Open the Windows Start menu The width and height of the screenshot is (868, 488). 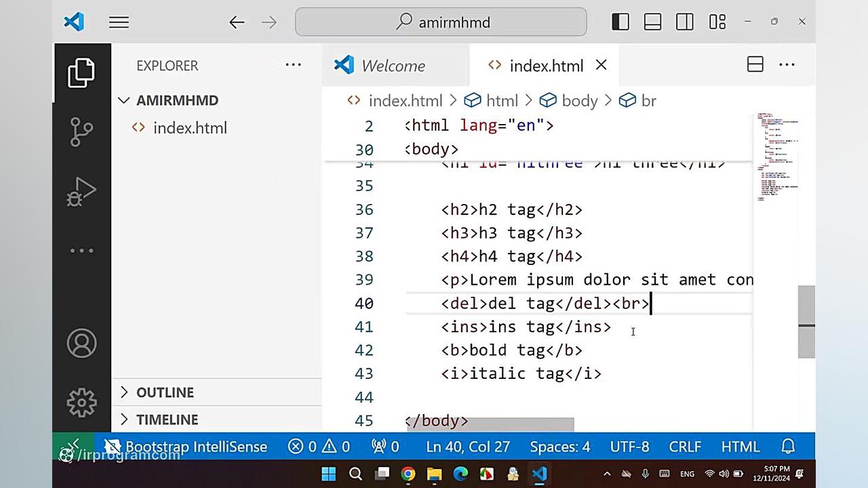coord(329,474)
